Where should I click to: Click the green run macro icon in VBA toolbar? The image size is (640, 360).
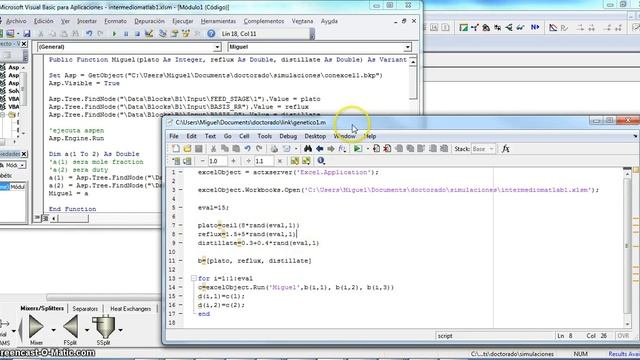pyautogui.click(x=114, y=33)
